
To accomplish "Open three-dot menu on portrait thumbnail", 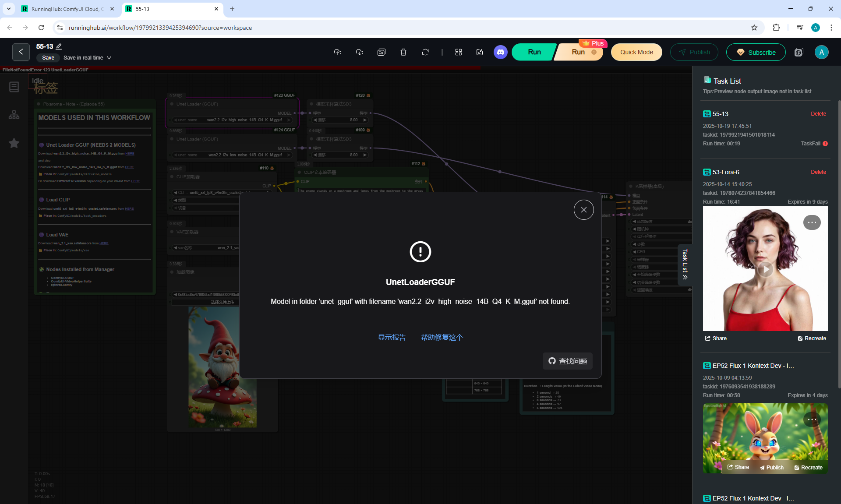I will click(x=812, y=222).
